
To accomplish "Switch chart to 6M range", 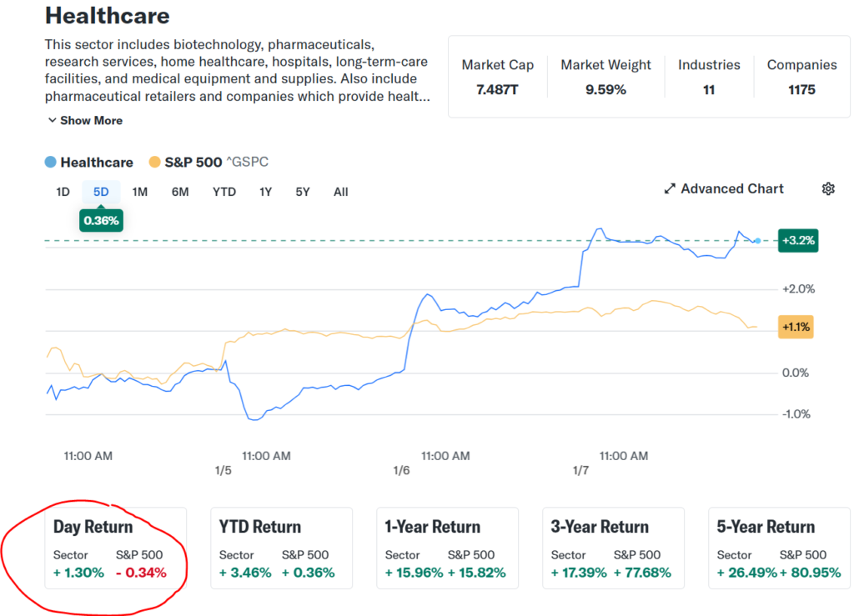I will coord(180,192).
